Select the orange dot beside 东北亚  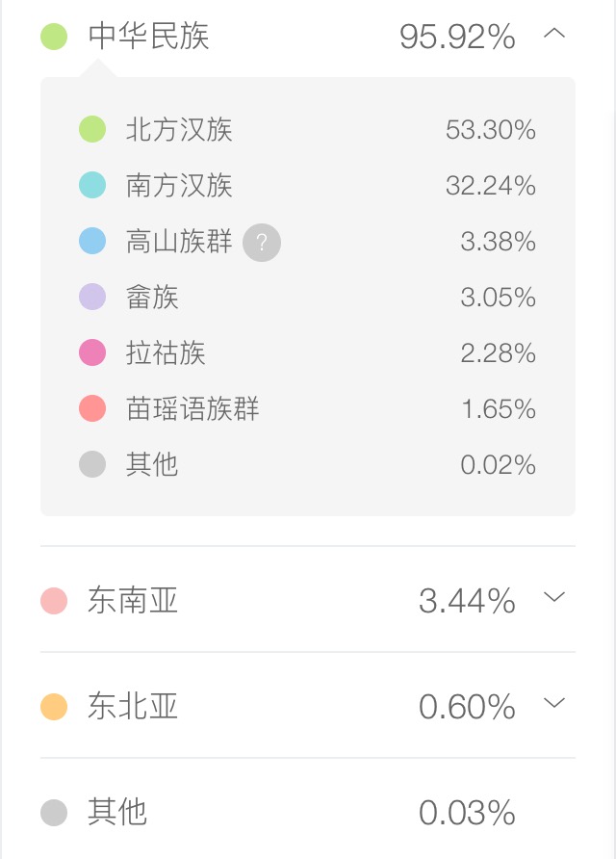pyautogui.click(x=54, y=707)
